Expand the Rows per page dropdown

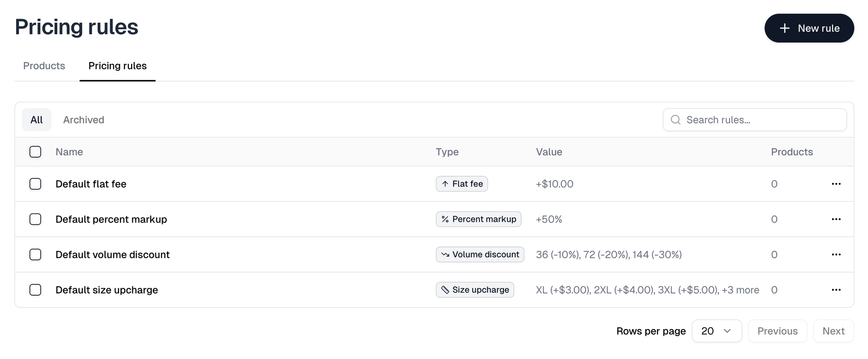(x=717, y=331)
